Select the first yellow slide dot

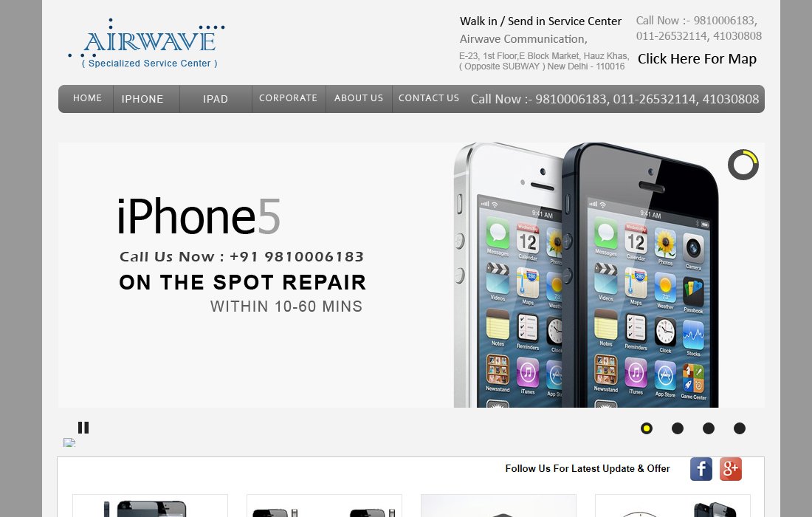point(647,428)
